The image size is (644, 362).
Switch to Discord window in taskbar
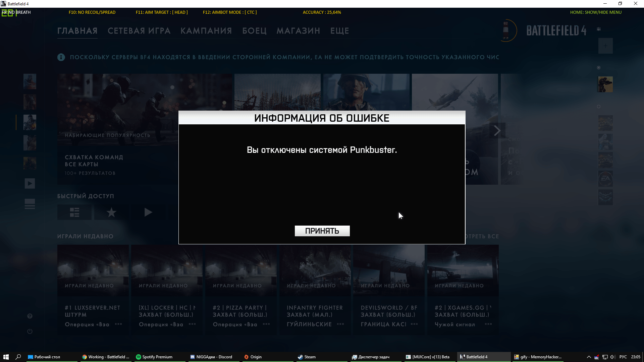(x=213, y=357)
